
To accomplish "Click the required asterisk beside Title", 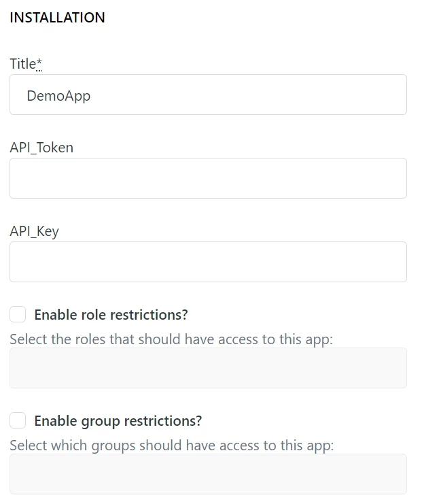I will 39,63.
